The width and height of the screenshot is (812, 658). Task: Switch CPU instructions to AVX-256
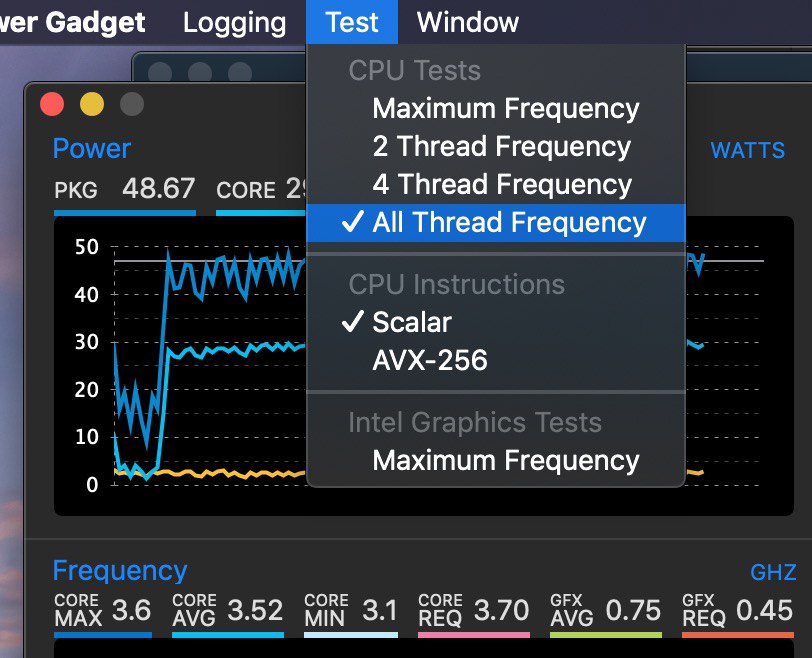tap(496, 360)
